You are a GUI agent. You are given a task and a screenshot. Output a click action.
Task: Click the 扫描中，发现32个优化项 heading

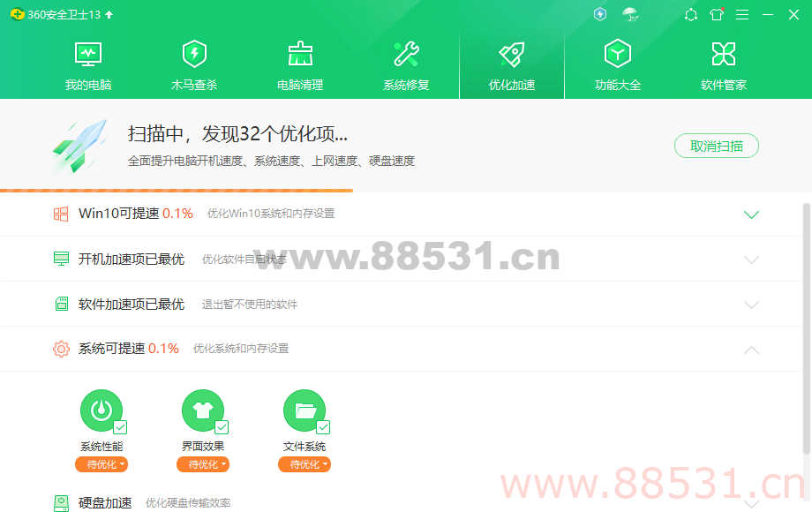pos(237,134)
